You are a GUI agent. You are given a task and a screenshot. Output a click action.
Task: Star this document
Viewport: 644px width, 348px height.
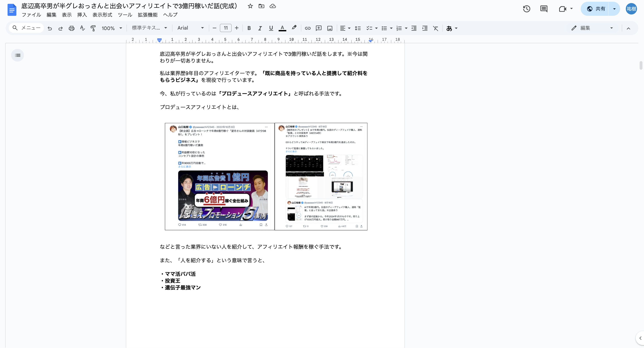coord(250,6)
